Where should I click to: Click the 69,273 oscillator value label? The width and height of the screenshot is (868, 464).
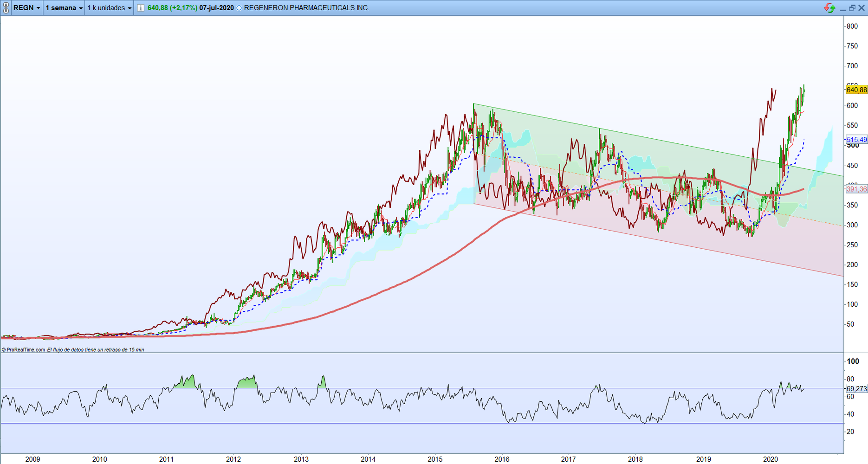click(x=857, y=389)
